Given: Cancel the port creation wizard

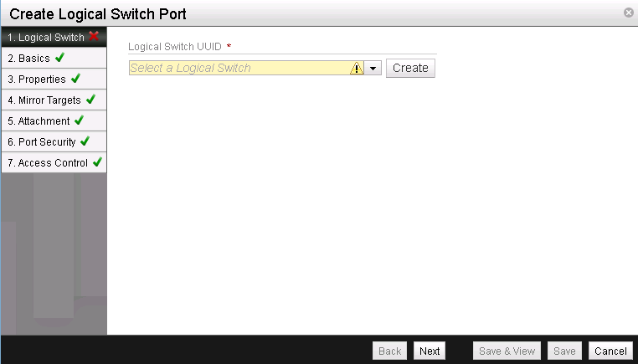Looking at the screenshot, I should tap(610, 351).
